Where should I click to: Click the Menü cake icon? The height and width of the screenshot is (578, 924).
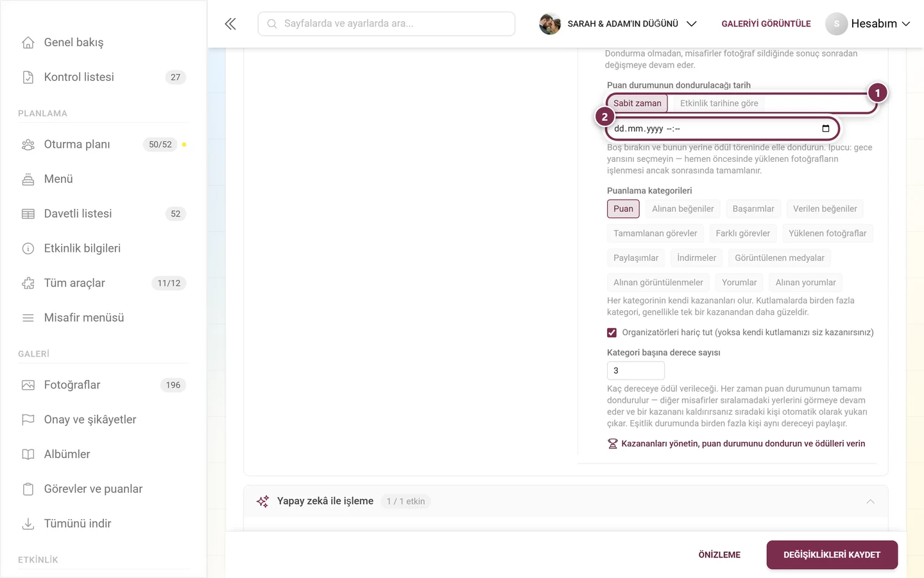28,179
